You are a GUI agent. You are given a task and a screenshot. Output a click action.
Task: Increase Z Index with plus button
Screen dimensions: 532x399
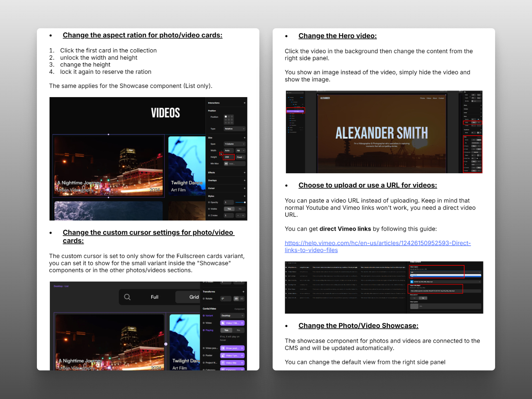click(x=243, y=215)
